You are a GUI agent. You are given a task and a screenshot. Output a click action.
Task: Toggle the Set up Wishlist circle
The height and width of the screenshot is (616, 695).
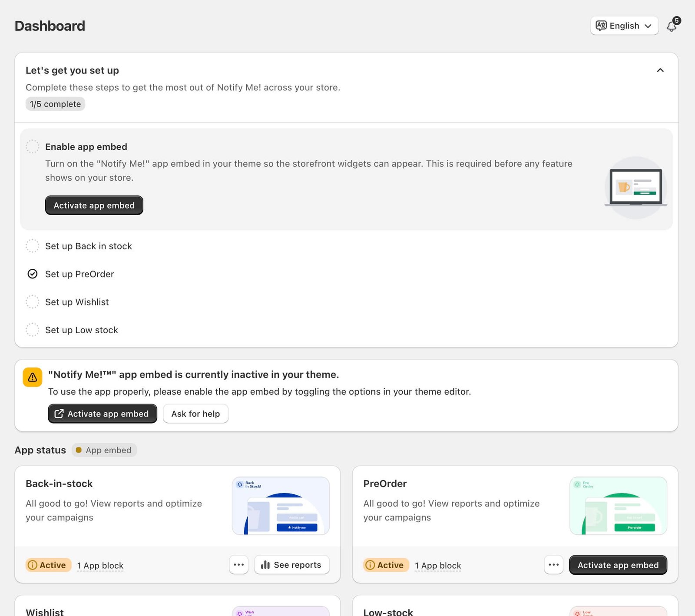pos(33,302)
